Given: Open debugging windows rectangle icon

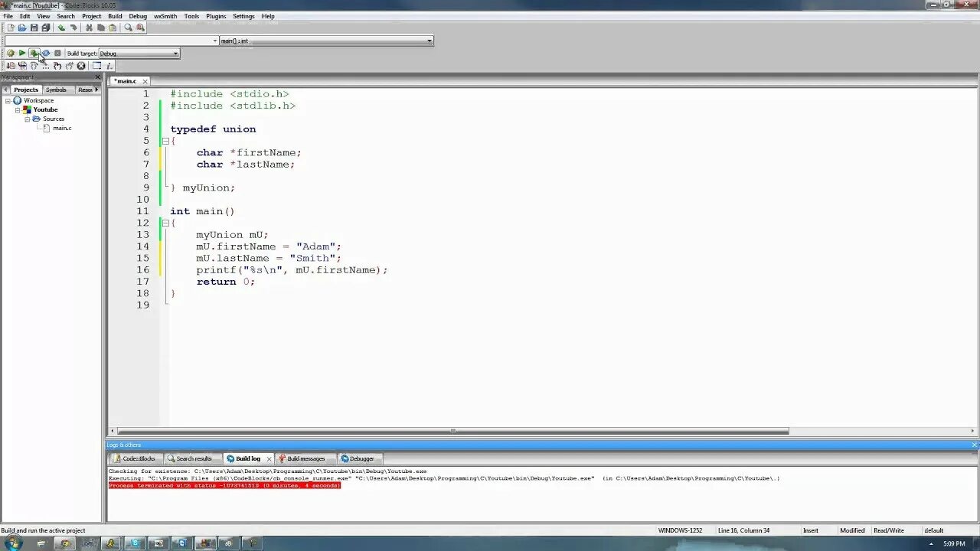Looking at the screenshot, I should [x=96, y=66].
